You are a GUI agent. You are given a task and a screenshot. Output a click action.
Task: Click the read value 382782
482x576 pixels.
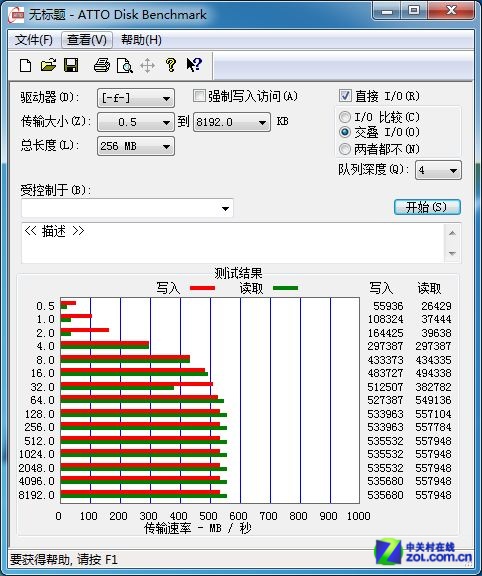point(434,387)
